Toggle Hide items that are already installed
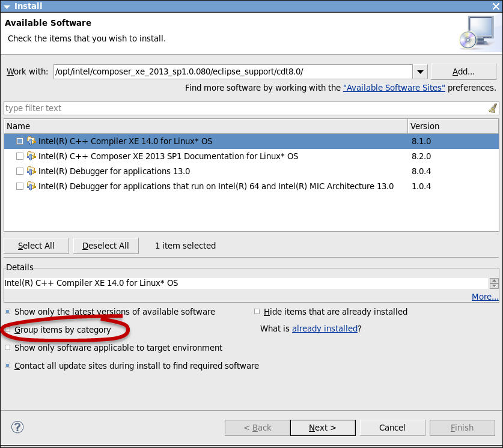 click(257, 312)
